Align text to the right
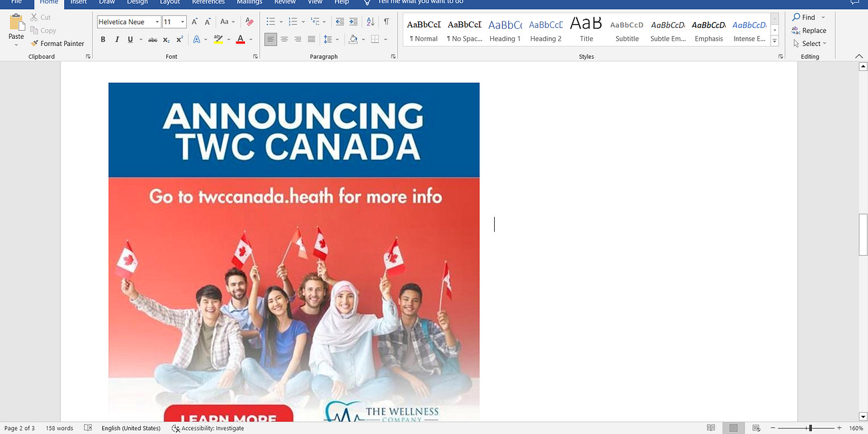This screenshot has height=434, width=868. click(298, 39)
